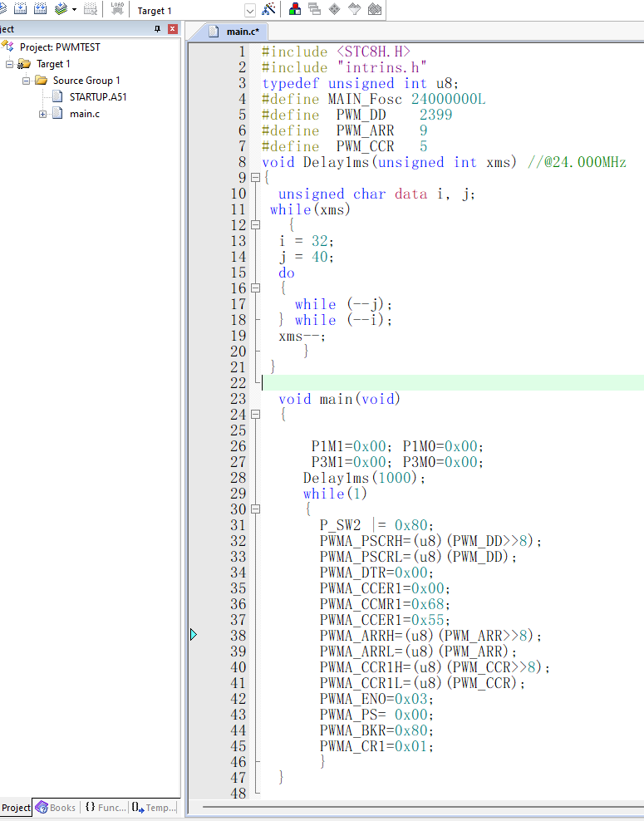The image size is (644, 821).
Task: Click the '//@24.000MHz' comment
Action: (x=577, y=162)
